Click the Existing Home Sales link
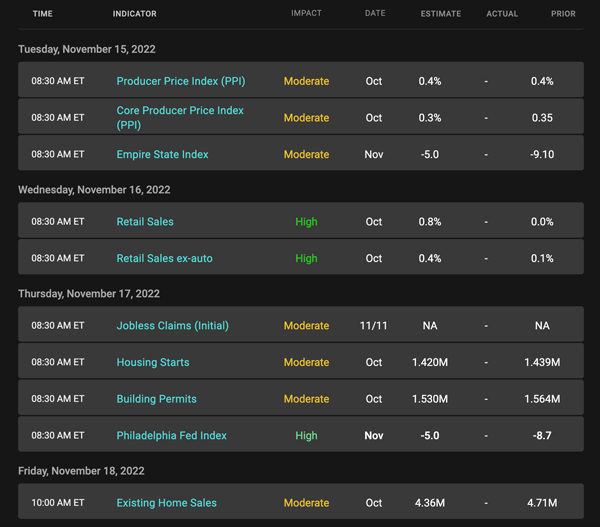600x527 pixels. pos(166,503)
